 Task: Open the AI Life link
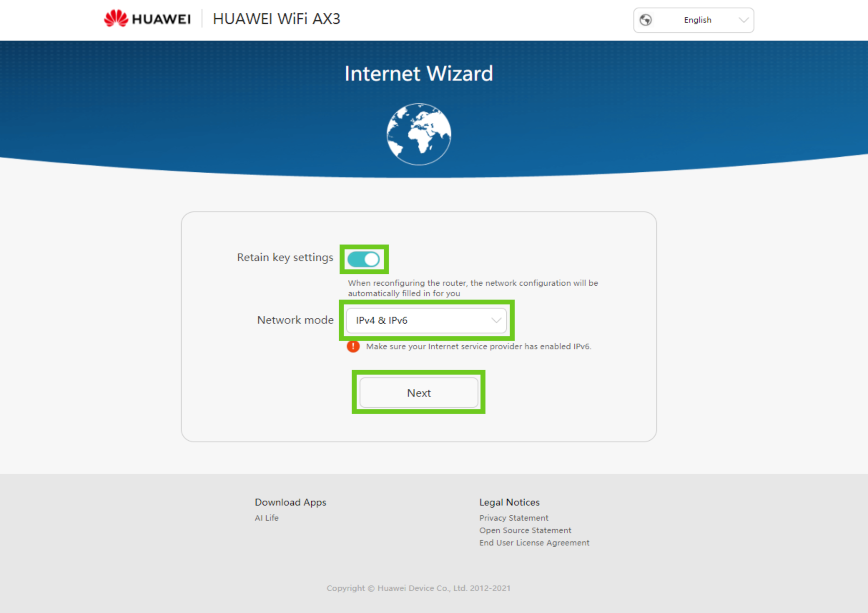[266, 518]
